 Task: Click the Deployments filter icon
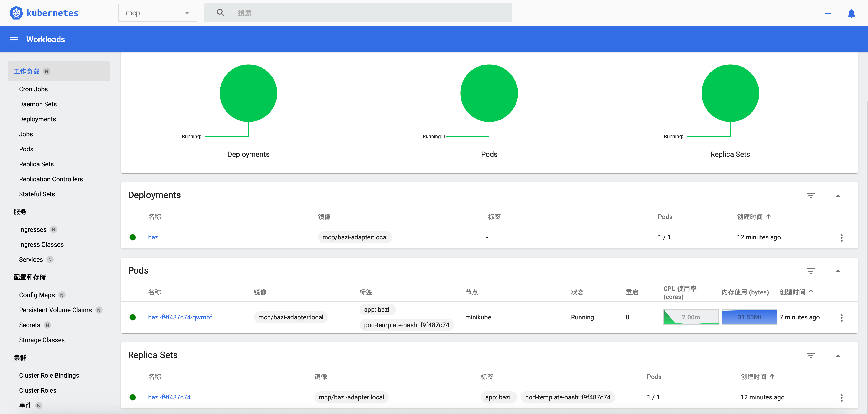[810, 196]
